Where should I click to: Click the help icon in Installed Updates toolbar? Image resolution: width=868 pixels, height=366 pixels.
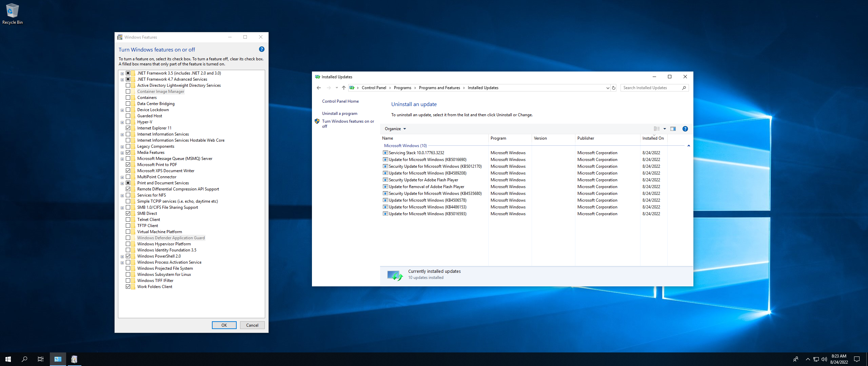685,129
